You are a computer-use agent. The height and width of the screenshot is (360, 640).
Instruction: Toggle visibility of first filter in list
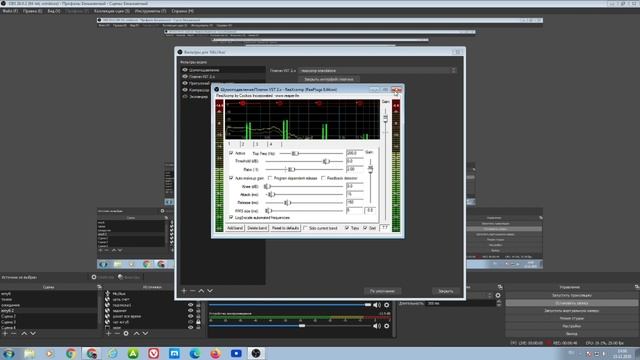185,70
